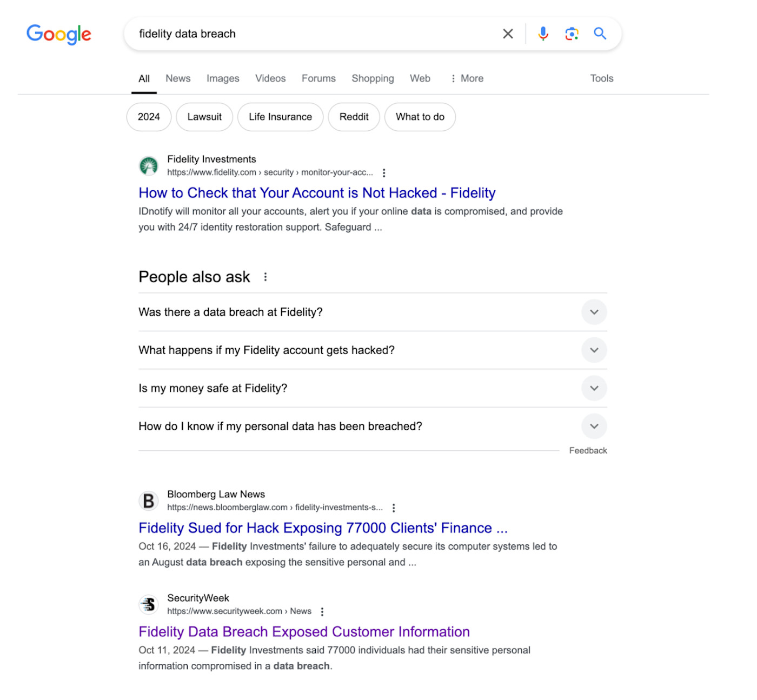This screenshot has width=757, height=700.
Task: Click the Google logo
Action: 58,34
